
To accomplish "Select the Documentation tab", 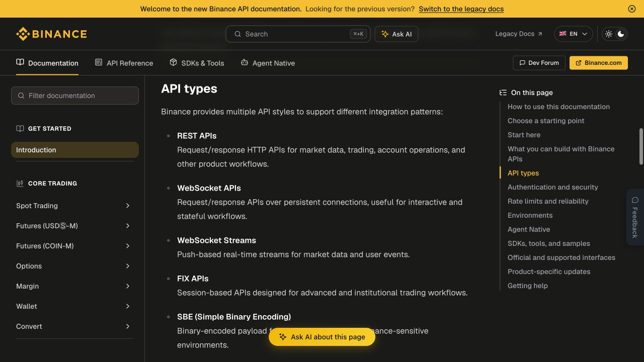I will (x=47, y=63).
